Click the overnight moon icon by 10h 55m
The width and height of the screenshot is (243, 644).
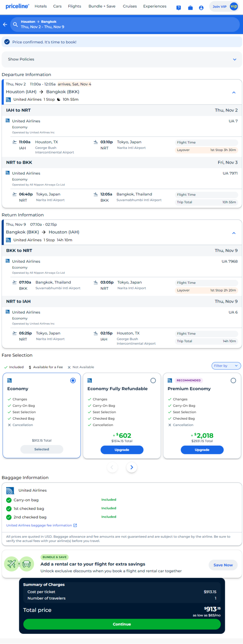pos(58,100)
